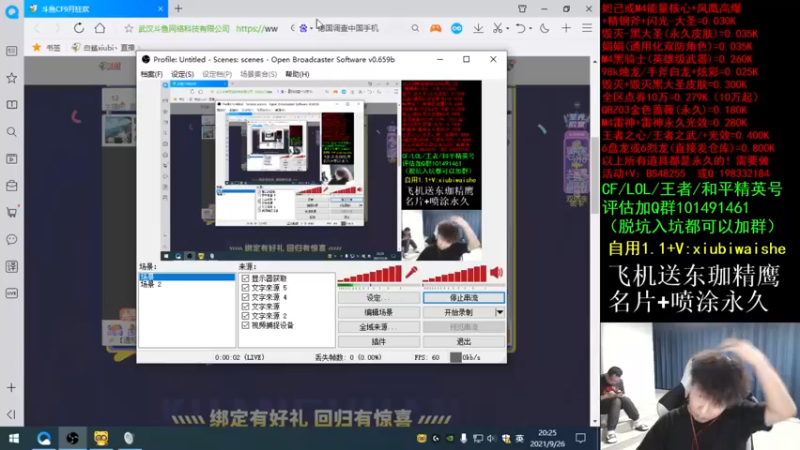
Task: Click the address bar search magnifier
Action: [415, 29]
